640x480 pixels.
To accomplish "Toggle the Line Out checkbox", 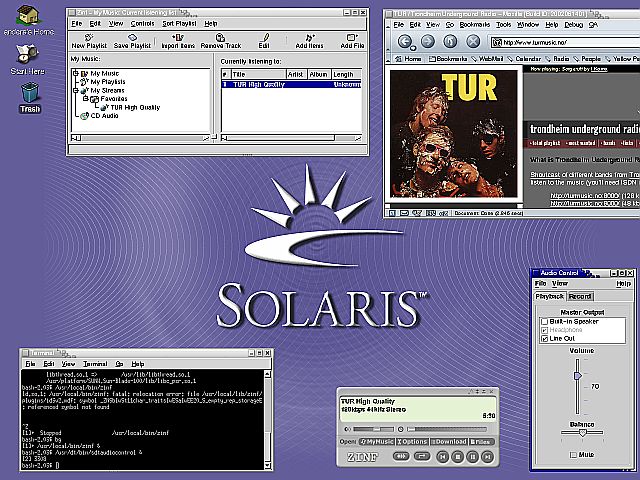I will 544,338.
